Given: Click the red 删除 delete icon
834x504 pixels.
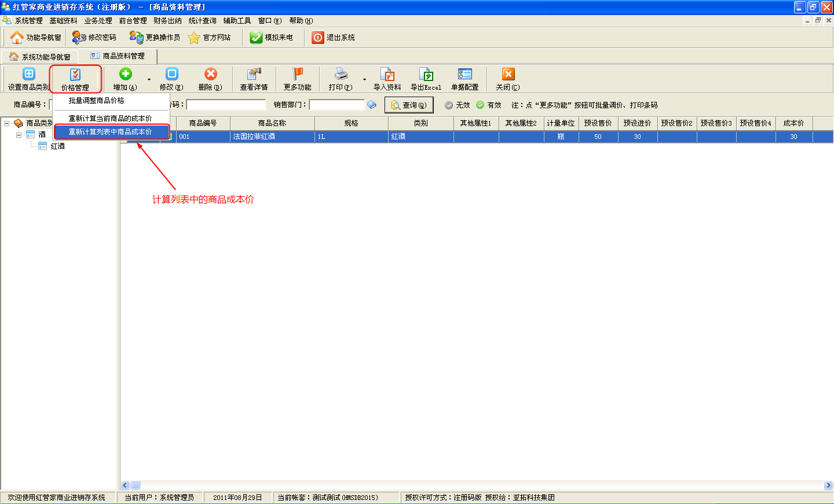Looking at the screenshot, I should tap(210, 74).
